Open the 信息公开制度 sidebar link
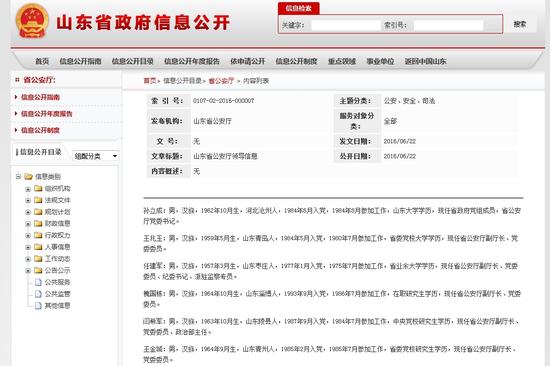This screenshot has height=366, width=550. 40,130
